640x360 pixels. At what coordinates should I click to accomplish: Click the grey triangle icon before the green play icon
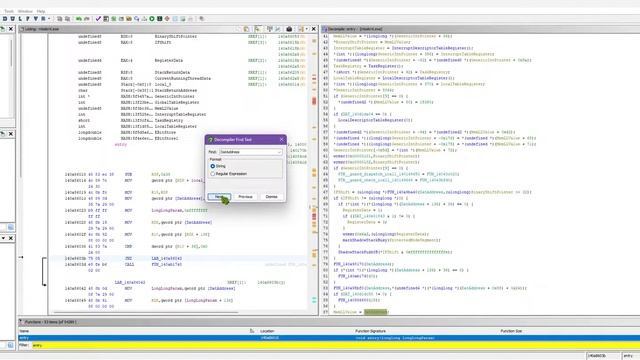[x=144, y=19]
